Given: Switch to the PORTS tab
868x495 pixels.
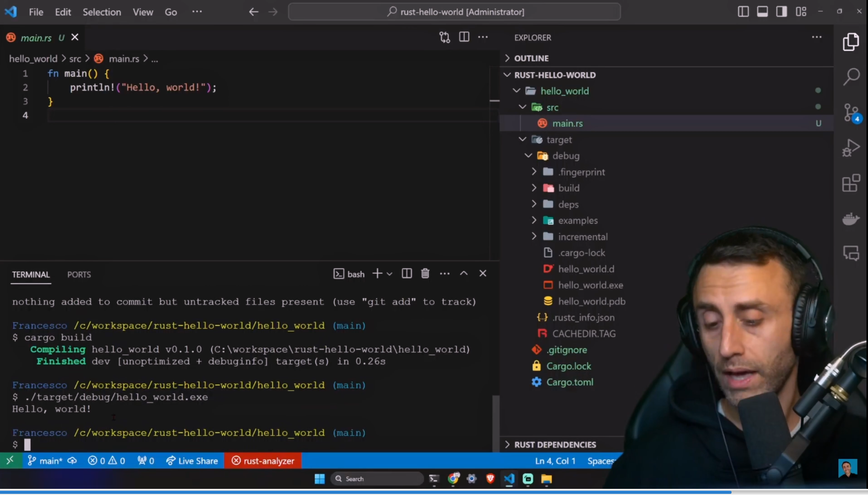Looking at the screenshot, I should click(79, 274).
